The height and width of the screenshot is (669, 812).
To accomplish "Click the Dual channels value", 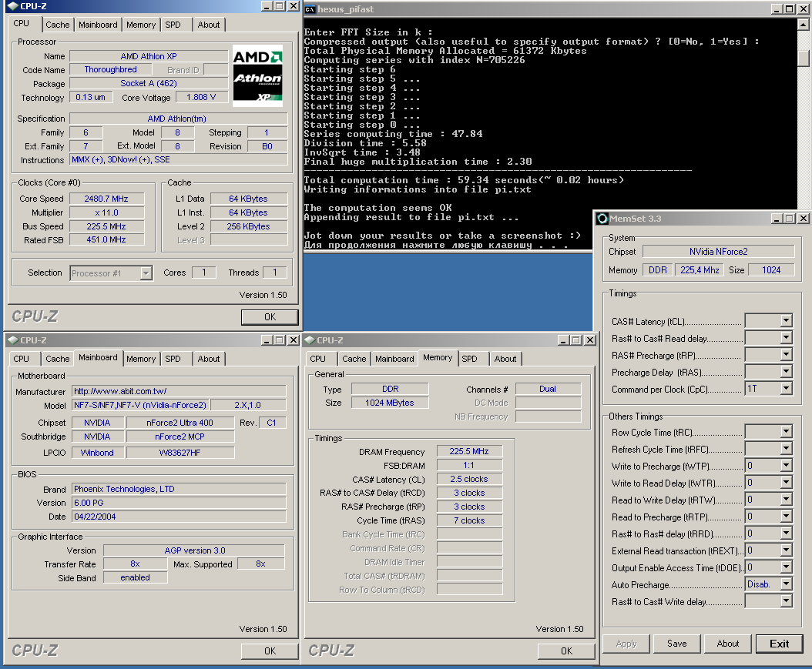I will 548,389.
